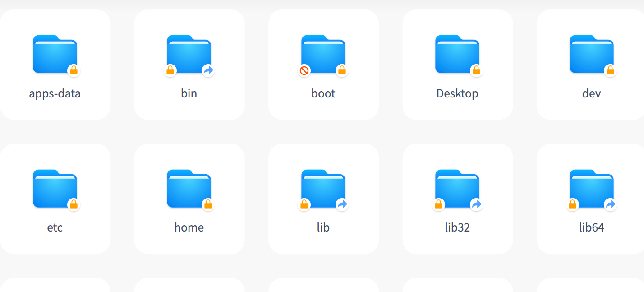Image resolution: width=644 pixels, height=292 pixels.
Task: Click the lock badge on lib folder
Action: tap(304, 205)
